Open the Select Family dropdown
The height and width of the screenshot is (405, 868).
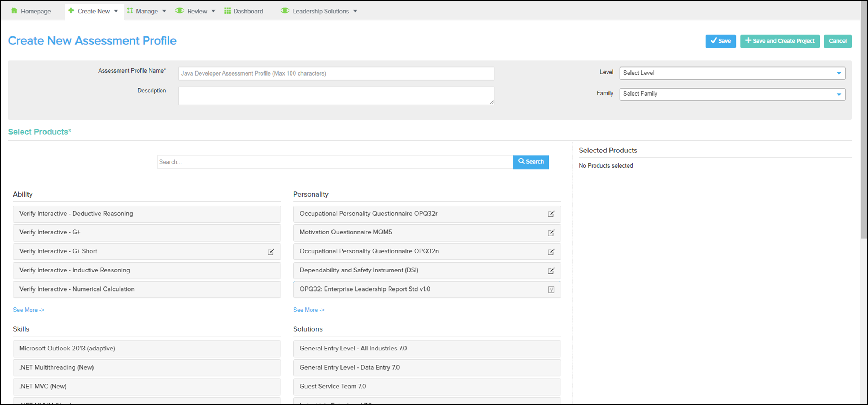pos(732,94)
